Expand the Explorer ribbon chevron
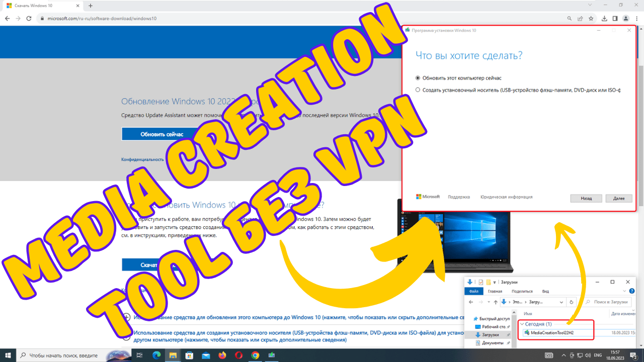Image resolution: width=644 pixels, height=362 pixels. (x=624, y=291)
